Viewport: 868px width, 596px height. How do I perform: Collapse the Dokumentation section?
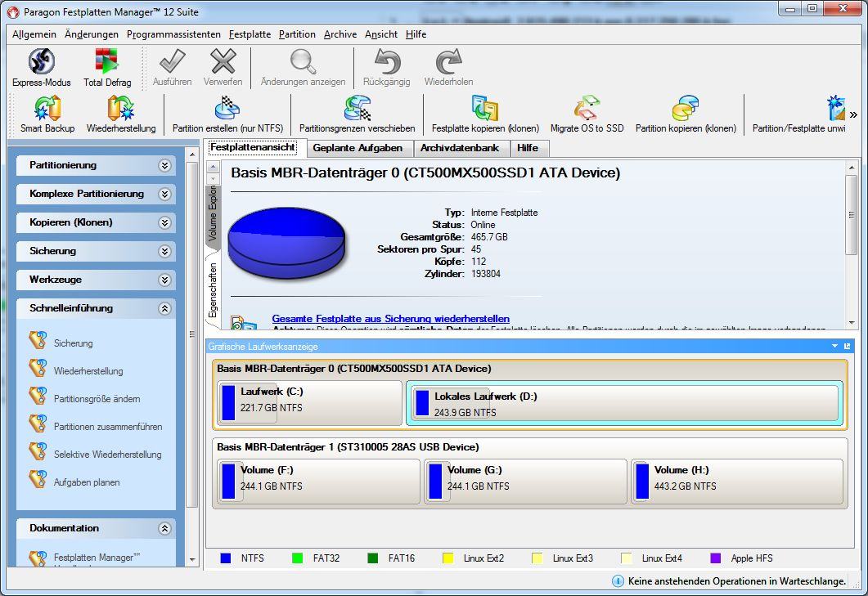(164, 528)
